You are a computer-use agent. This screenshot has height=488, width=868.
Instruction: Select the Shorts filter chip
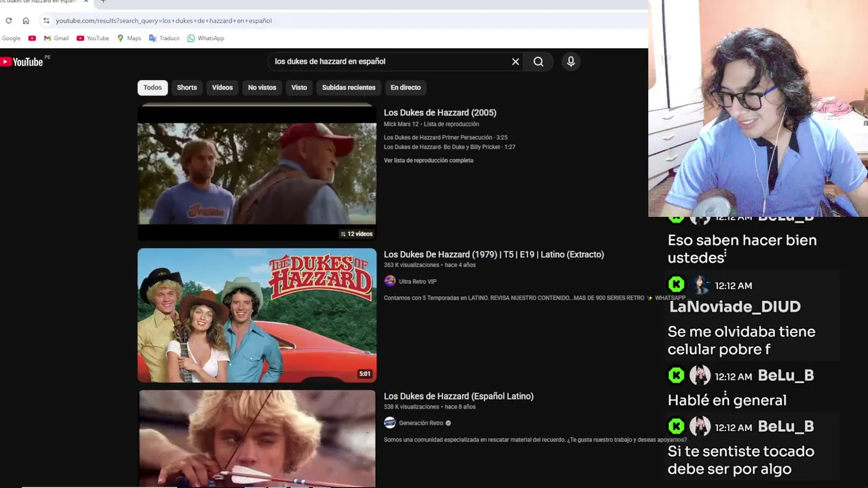pos(187,87)
